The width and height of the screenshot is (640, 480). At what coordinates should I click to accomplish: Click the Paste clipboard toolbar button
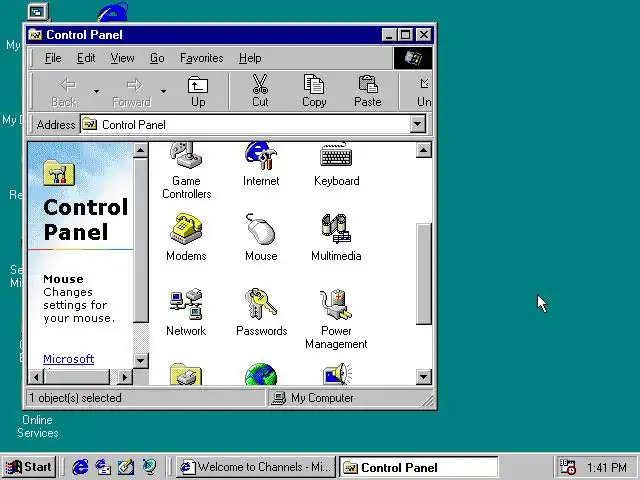(x=368, y=91)
